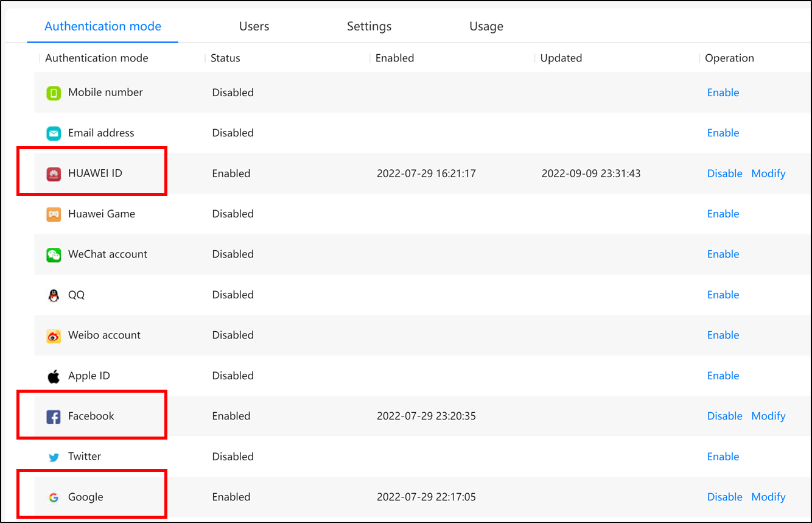Enable Email address authentication
812x523 pixels.
[x=723, y=133]
